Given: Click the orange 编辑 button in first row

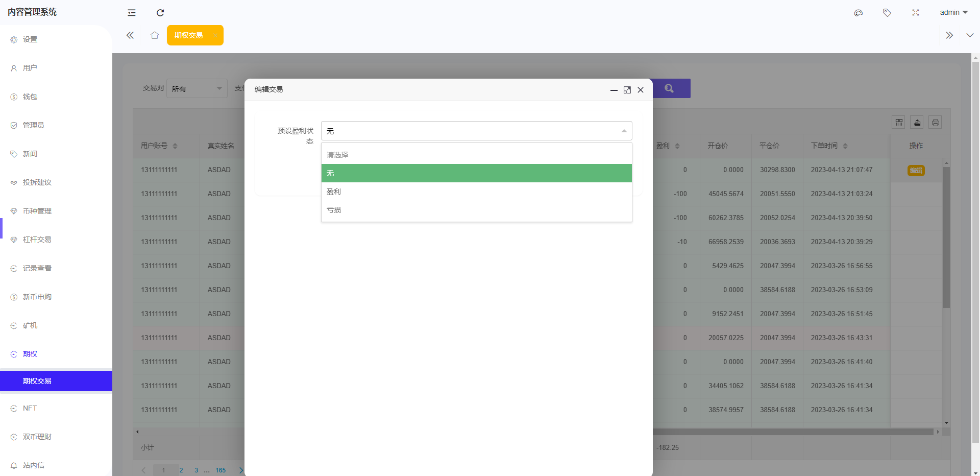Looking at the screenshot, I should point(916,171).
